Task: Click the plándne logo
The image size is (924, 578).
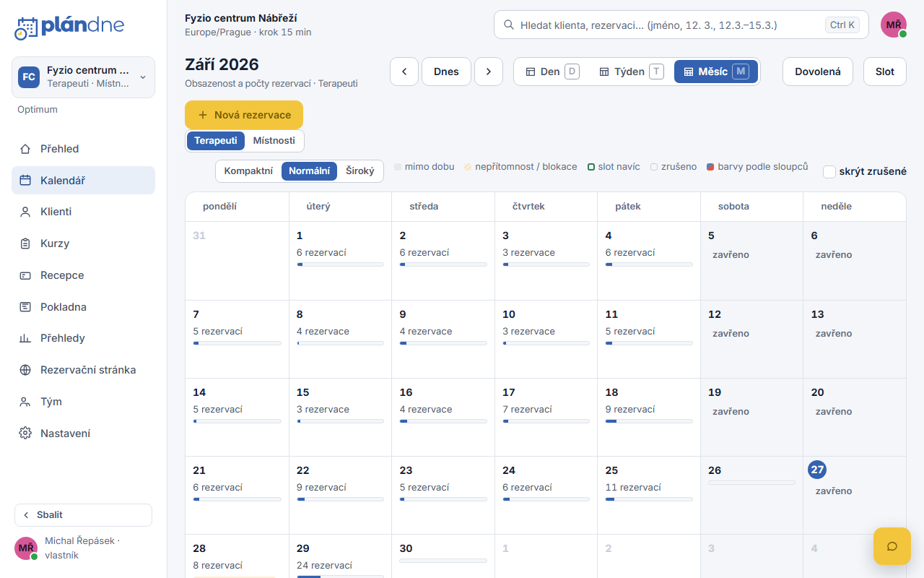Action: (69, 27)
